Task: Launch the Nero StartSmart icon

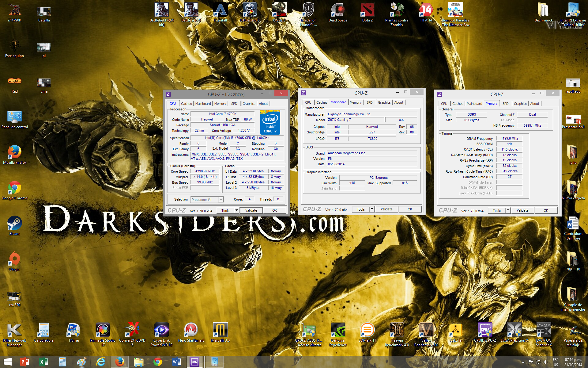Action: pyautogui.click(x=191, y=332)
